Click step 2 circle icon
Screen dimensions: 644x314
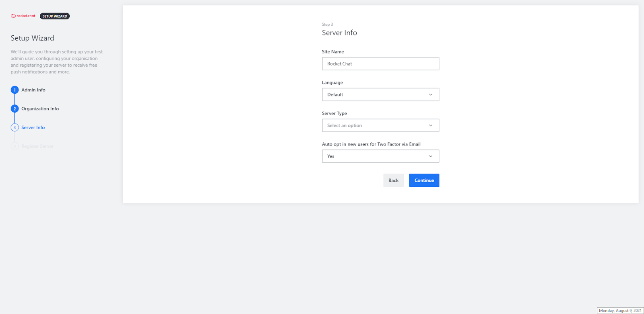[15, 109]
